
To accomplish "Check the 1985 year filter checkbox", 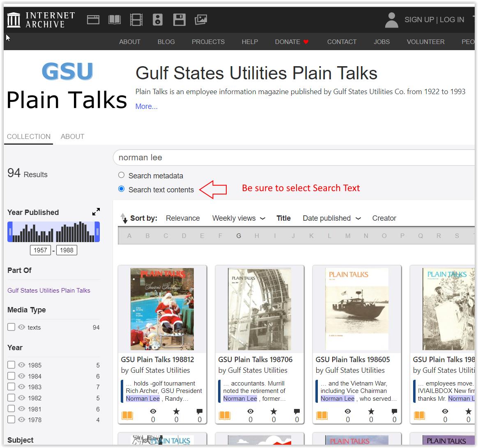I will point(11,365).
